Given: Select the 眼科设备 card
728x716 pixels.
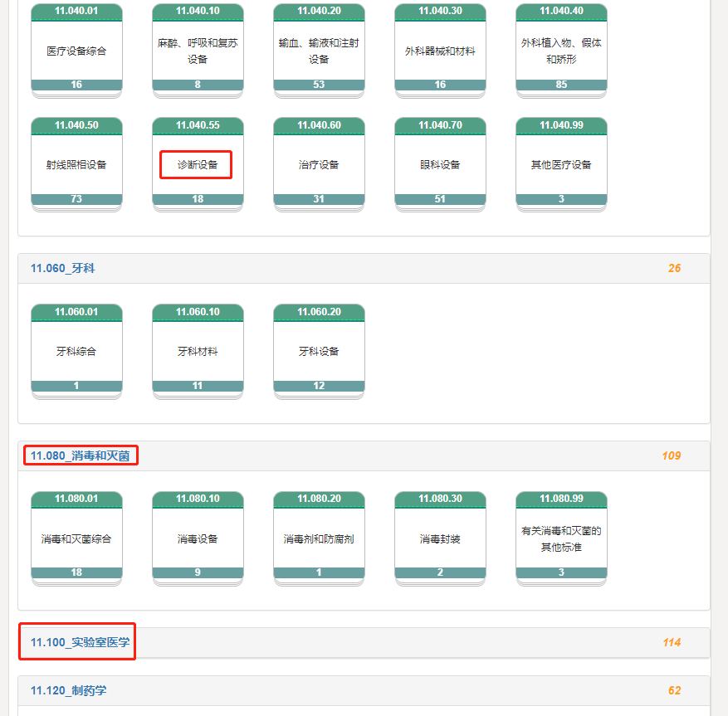Looking at the screenshot, I should click(x=440, y=165).
